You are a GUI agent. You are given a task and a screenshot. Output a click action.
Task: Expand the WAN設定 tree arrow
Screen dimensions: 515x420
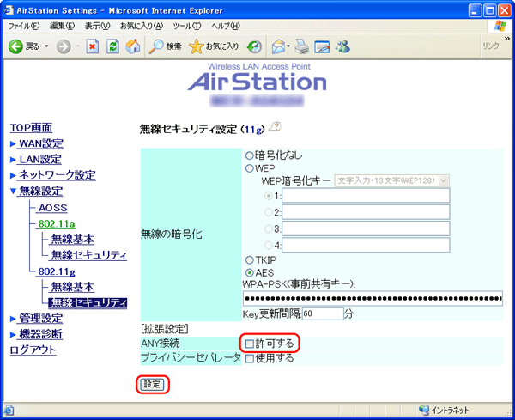[x=13, y=143]
